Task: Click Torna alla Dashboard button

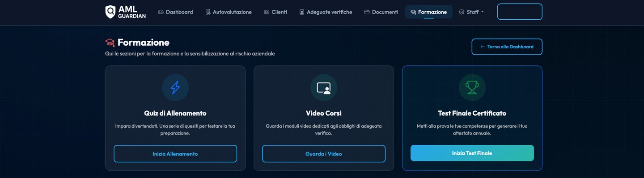Action: click(507, 47)
